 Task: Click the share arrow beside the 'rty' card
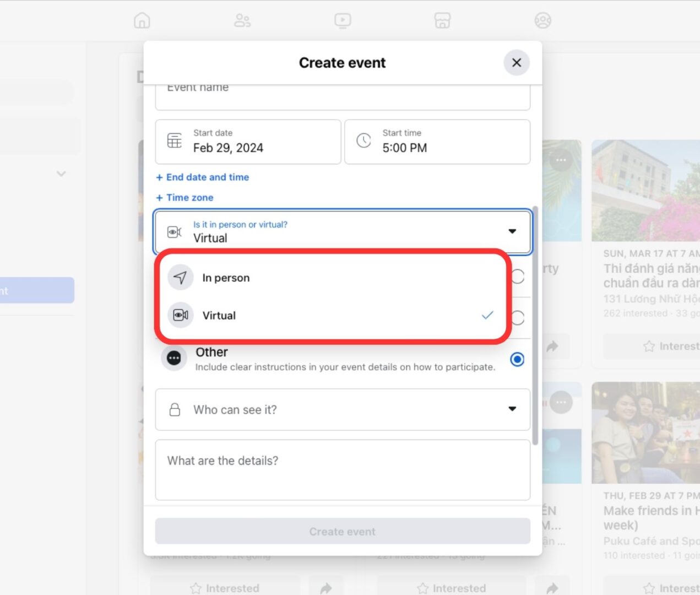pyautogui.click(x=553, y=347)
